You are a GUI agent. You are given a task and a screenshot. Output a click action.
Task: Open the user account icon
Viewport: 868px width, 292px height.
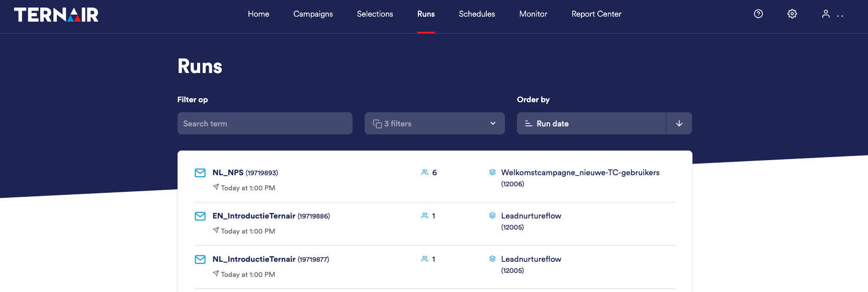point(826,14)
